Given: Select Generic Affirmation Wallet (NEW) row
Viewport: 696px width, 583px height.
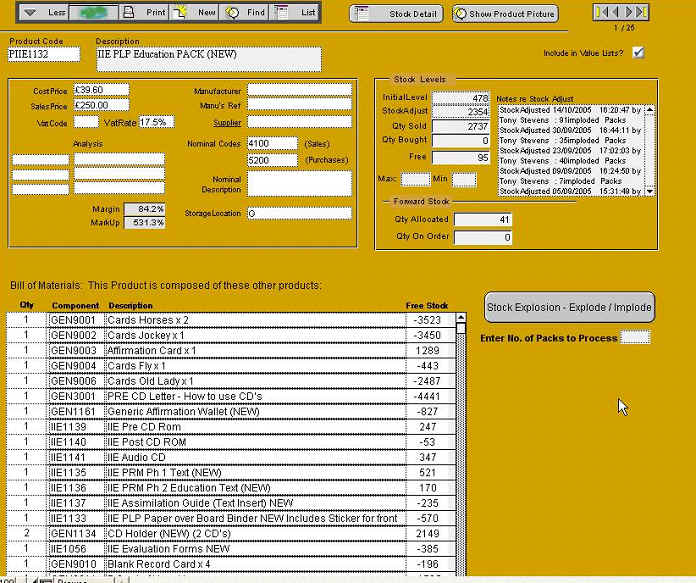Looking at the screenshot, I should click(x=231, y=412).
